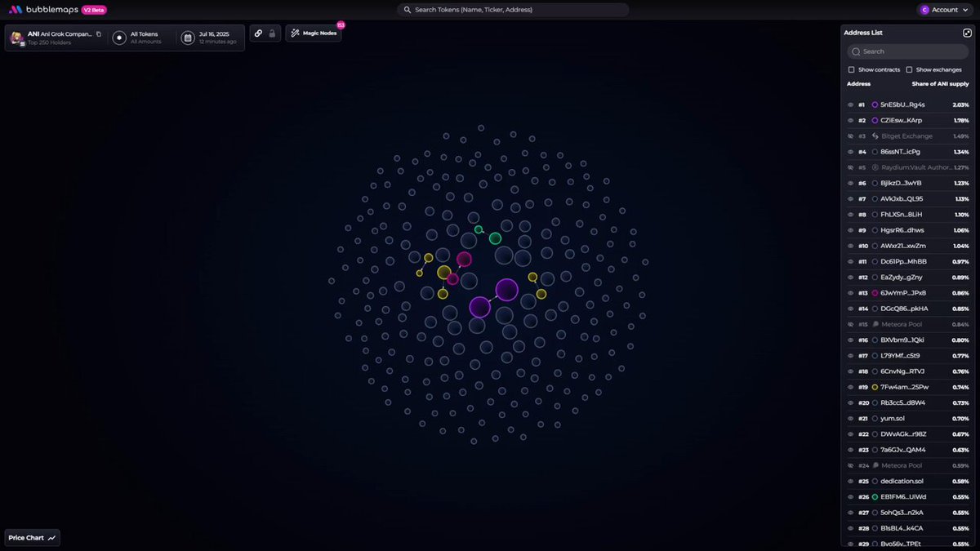Image resolution: width=980 pixels, height=551 pixels.
Task: Toggle visibility of address #13 6JwYmP
Action: point(850,292)
